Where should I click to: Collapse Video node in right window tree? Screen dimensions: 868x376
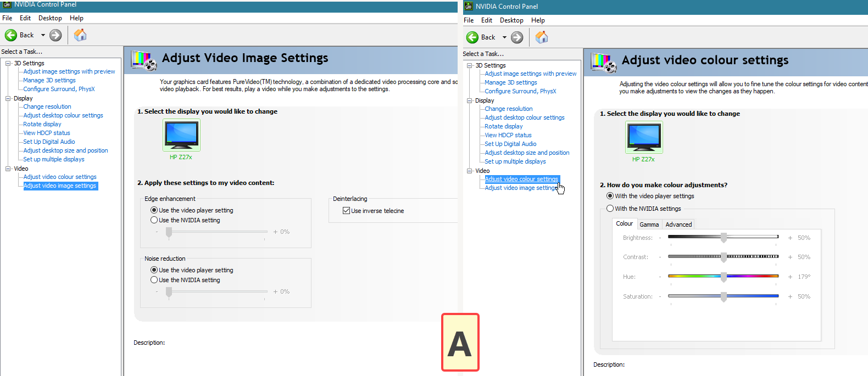pyautogui.click(x=470, y=171)
